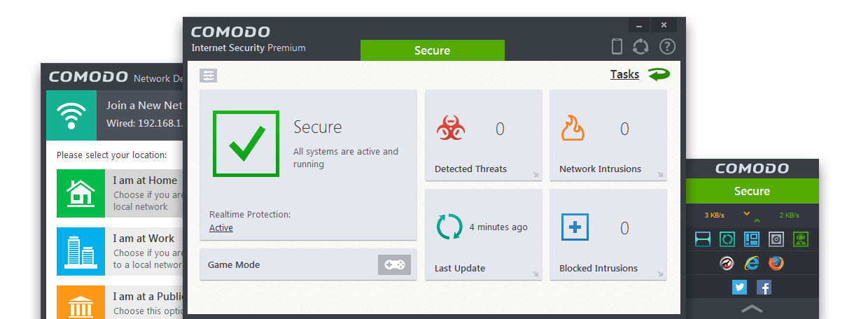868x319 pixels.
Task: Launch Internet Explorer from the widget
Action: [x=752, y=263]
